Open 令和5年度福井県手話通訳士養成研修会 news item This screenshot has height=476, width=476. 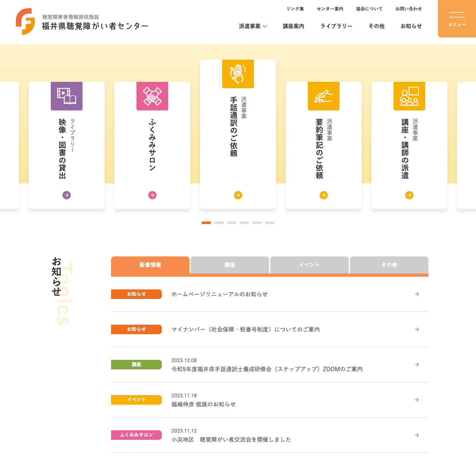(267, 369)
